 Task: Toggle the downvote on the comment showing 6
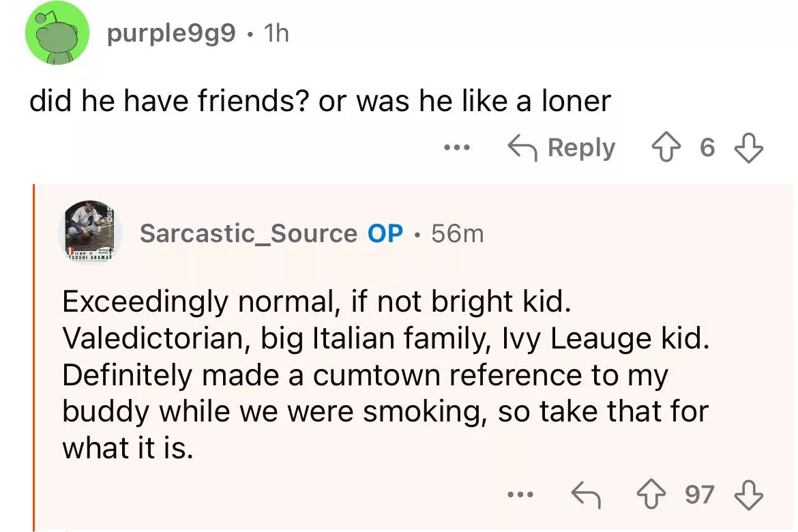click(748, 147)
